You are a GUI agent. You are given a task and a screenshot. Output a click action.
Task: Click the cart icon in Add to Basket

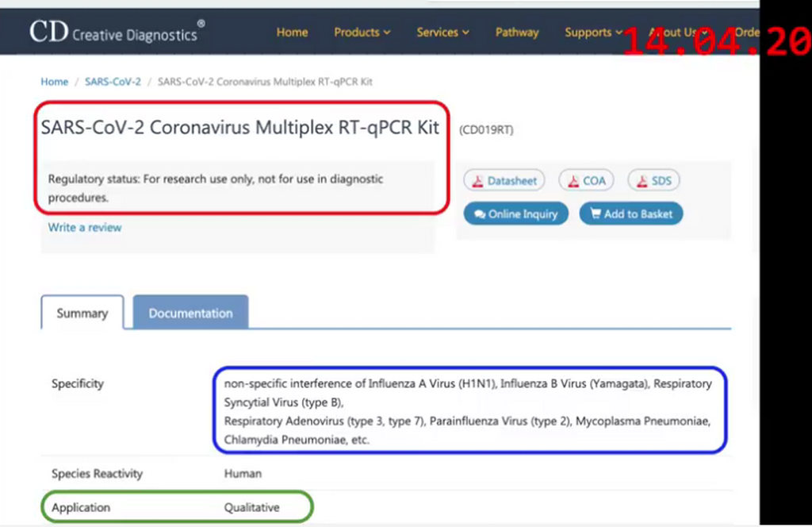click(x=596, y=213)
